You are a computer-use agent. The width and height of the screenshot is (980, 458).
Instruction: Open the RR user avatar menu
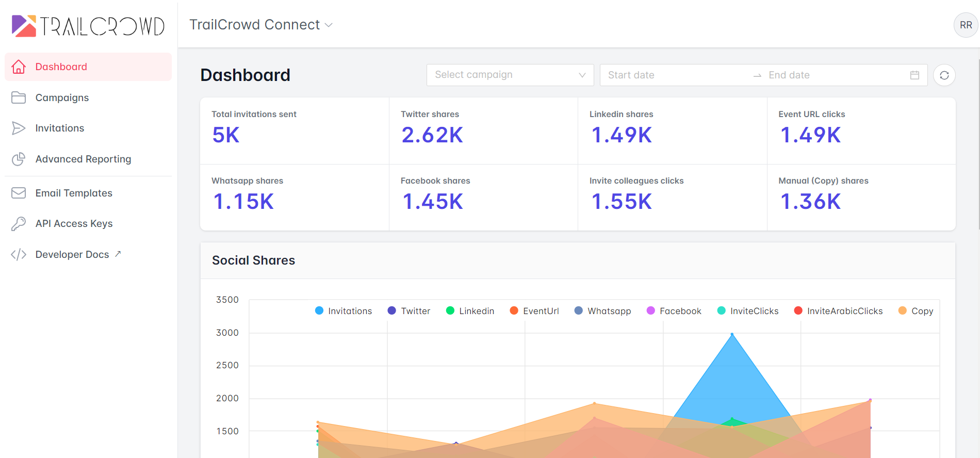(966, 25)
